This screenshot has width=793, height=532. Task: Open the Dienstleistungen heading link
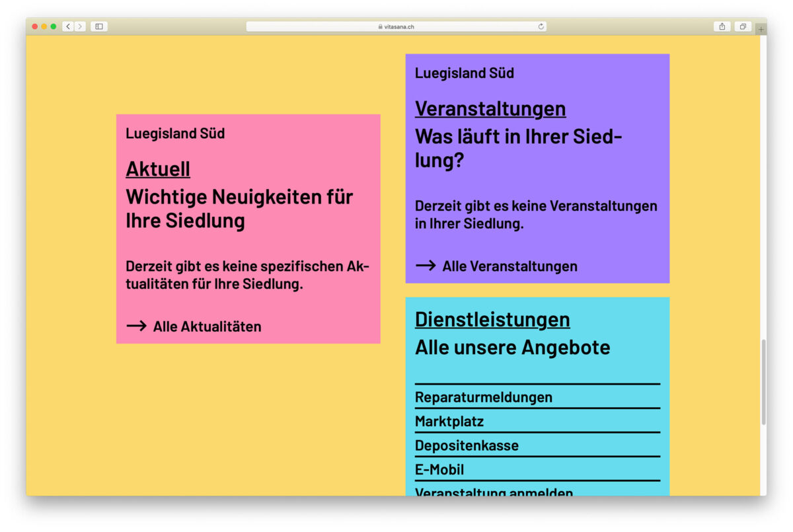tap(492, 319)
